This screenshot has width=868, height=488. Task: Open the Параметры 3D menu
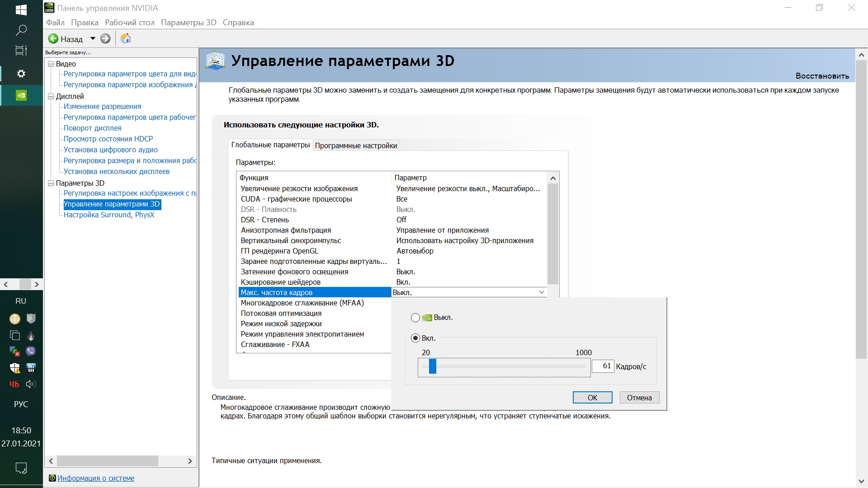pos(189,23)
